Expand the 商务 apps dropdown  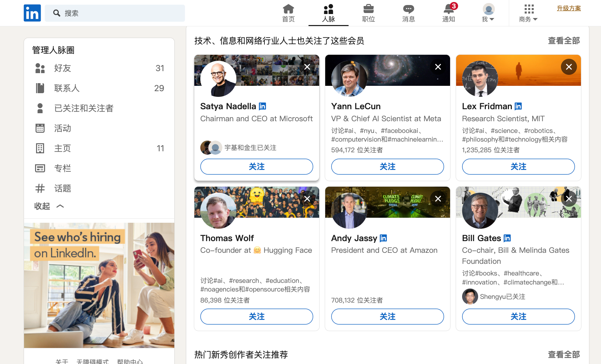pos(529,13)
